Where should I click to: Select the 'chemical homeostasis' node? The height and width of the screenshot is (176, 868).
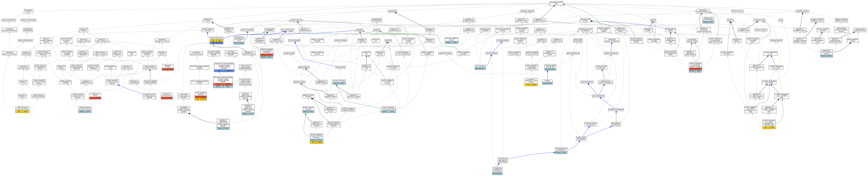28,20
